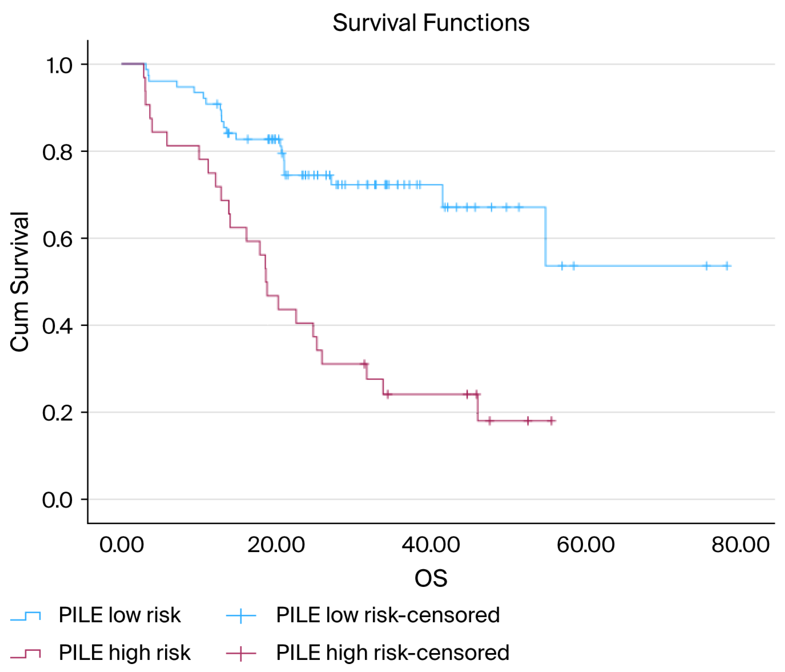Viewport: 785px width, 672px height.
Task: Select the 'PILE low risk' legend label
Action: 119,615
